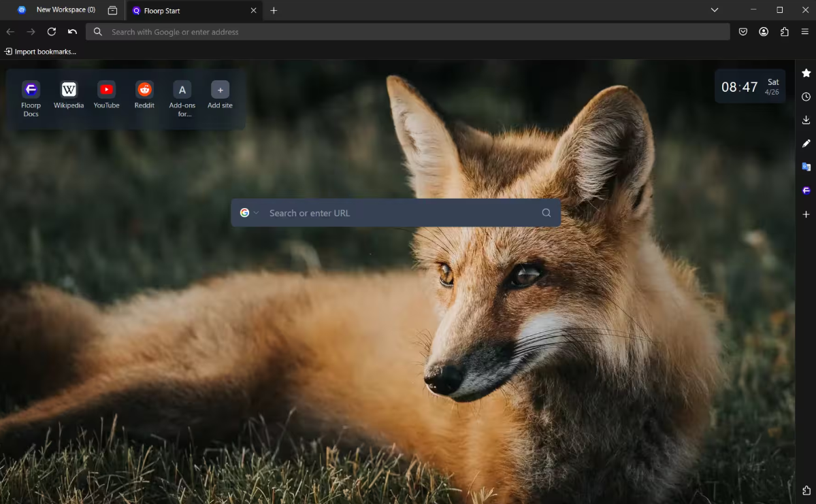Open the History clock sidebar panel
The width and height of the screenshot is (816, 504).
coord(806,97)
